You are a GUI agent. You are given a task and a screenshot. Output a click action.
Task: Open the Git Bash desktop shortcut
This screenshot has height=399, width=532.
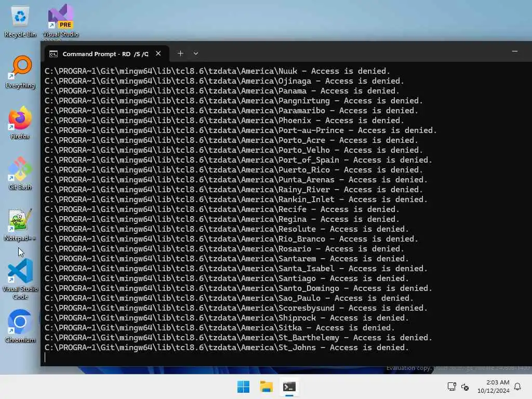pyautogui.click(x=20, y=174)
